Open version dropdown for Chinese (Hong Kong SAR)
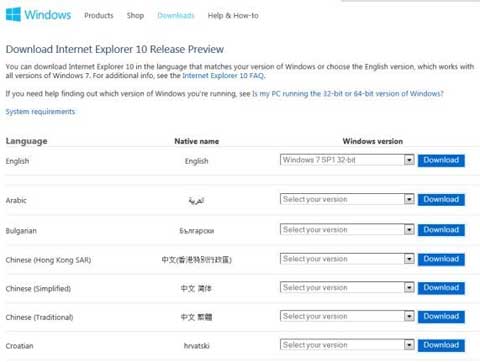Image resolution: width=480 pixels, height=362 pixels. pos(347,259)
